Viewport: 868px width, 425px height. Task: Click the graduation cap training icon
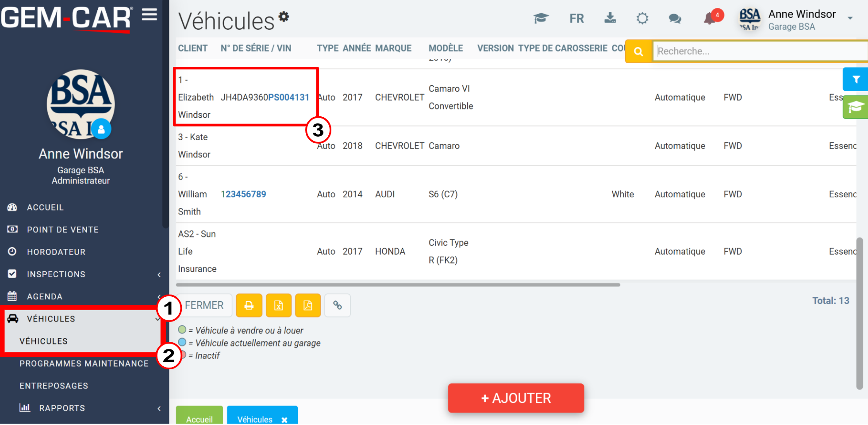tap(541, 19)
